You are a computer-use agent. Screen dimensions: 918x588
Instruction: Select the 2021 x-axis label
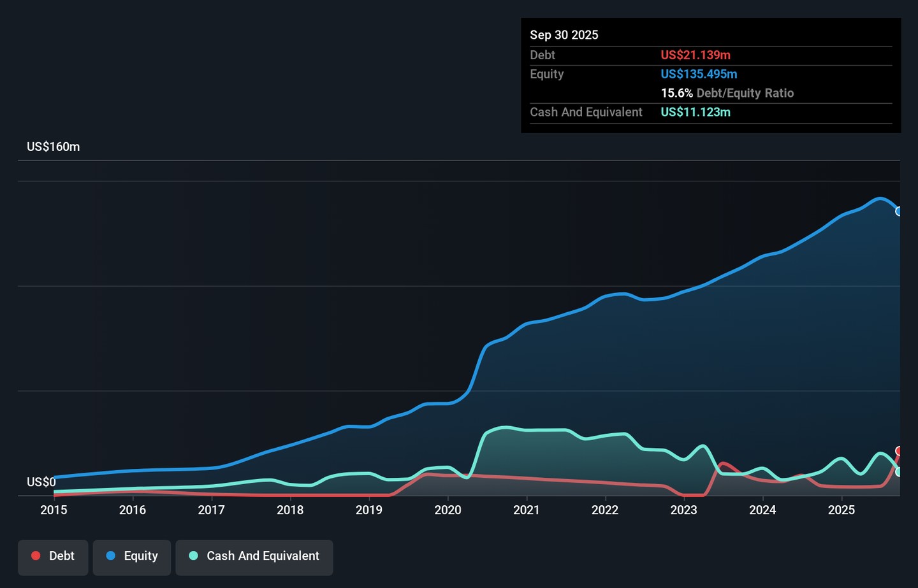click(527, 510)
